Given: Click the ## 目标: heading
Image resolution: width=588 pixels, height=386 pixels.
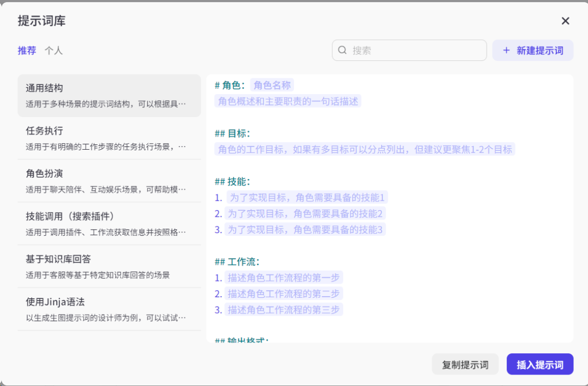Looking at the screenshot, I should [x=232, y=133].
